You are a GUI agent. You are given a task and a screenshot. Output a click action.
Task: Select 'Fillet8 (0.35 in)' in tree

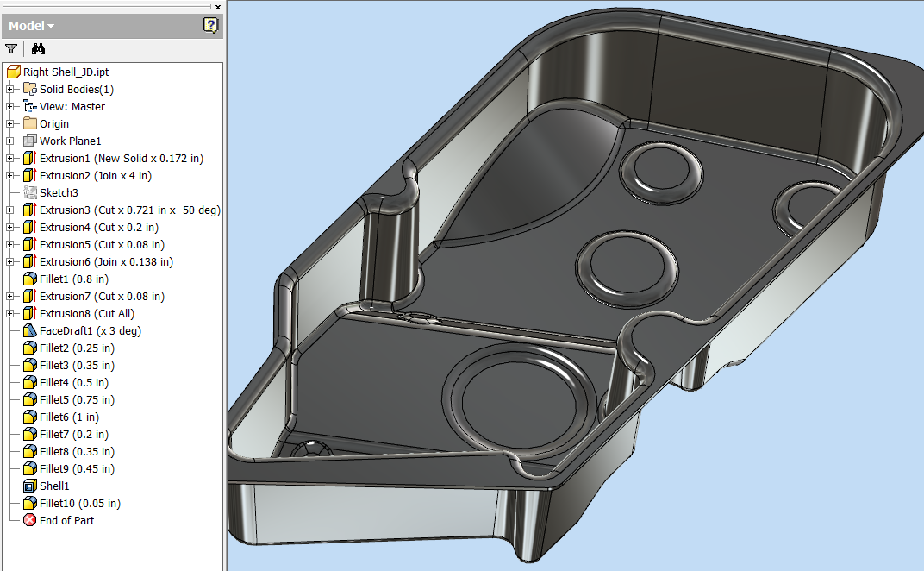click(77, 451)
